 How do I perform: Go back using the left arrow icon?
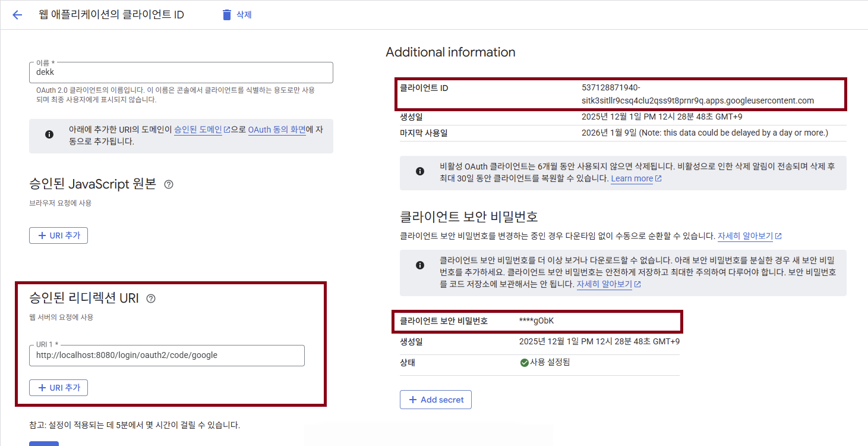[17, 15]
